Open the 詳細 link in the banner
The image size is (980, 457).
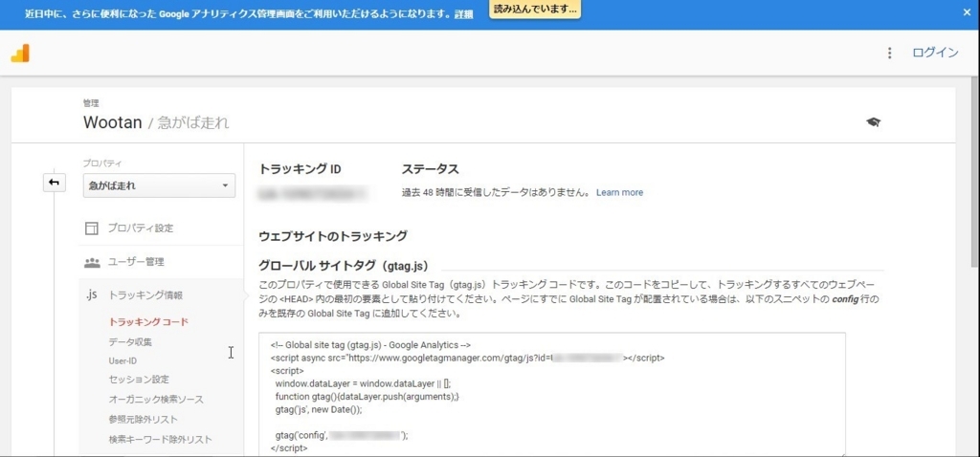[464, 14]
